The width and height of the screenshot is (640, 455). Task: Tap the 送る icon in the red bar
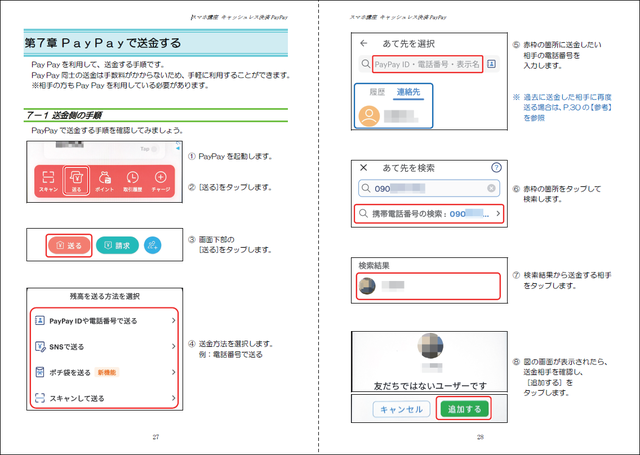pos(76,181)
